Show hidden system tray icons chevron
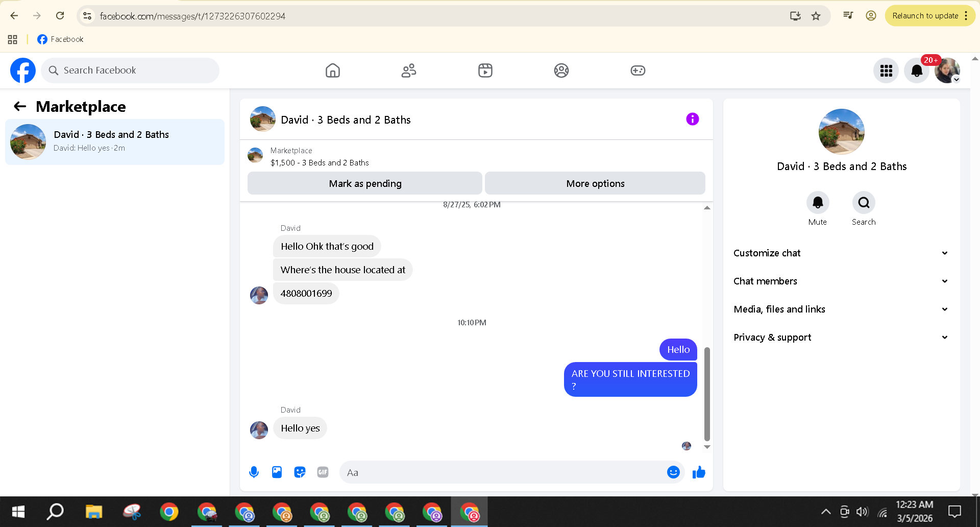 point(825,512)
